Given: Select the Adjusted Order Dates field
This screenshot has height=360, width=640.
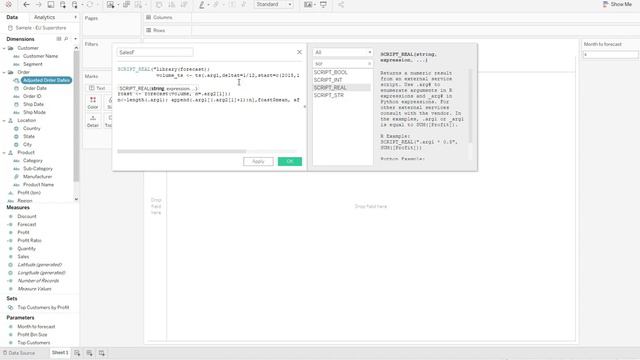Looking at the screenshot, I should (46, 80).
